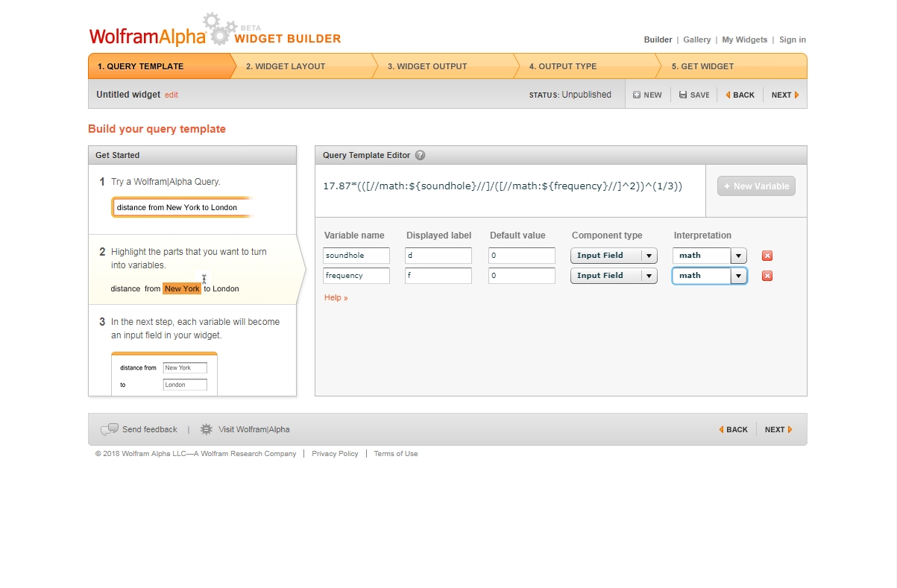Click the SAVE button in the toolbar
This screenshot has width=897, height=588.
[x=694, y=95]
